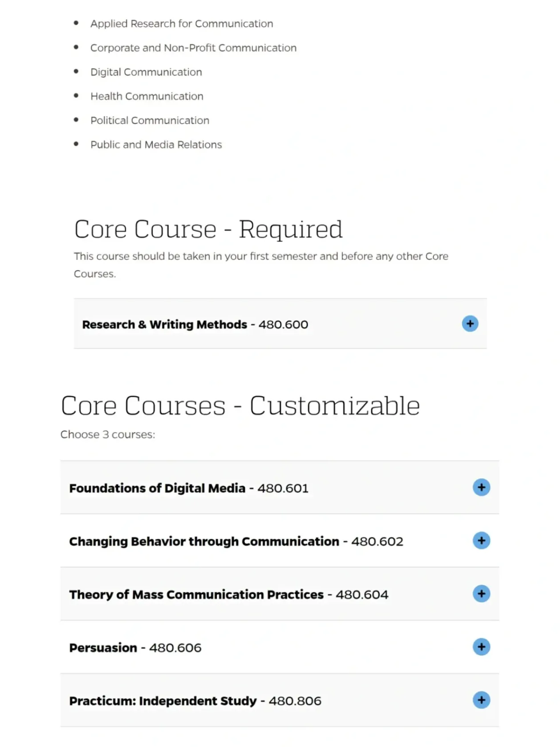This screenshot has width=560, height=747.
Task: Expand Theory of Mass Communication Practices title
Action: [x=228, y=595]
